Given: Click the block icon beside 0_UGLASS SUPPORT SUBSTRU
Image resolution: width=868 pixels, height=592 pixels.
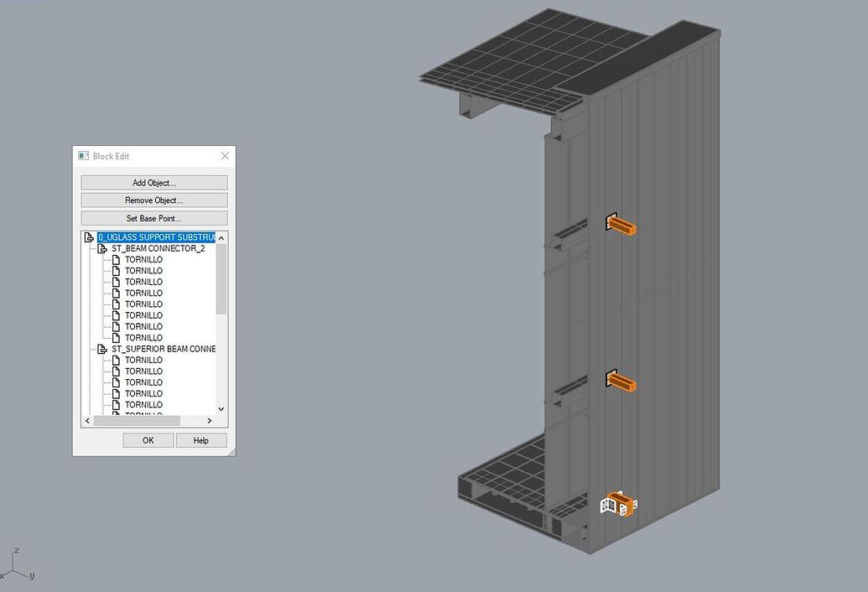Looking at the screenshot, I should coord(89,236).
